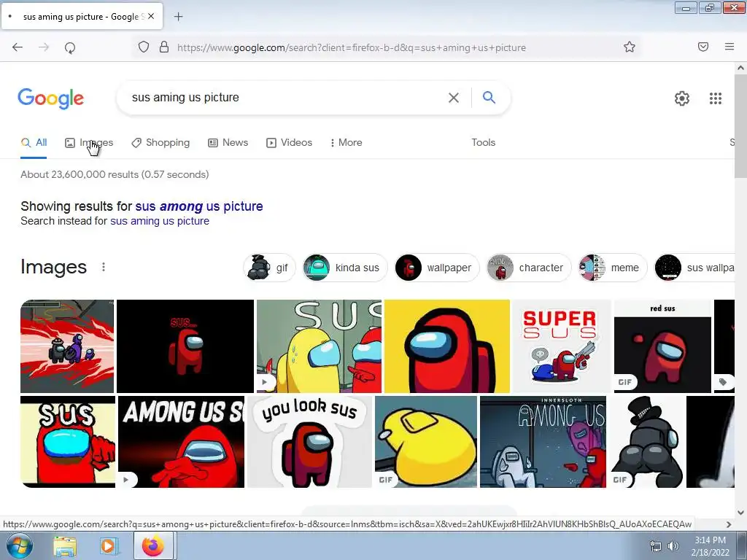
Task: Switch to the Firefox taskbar icon
Action: [153, 545]
